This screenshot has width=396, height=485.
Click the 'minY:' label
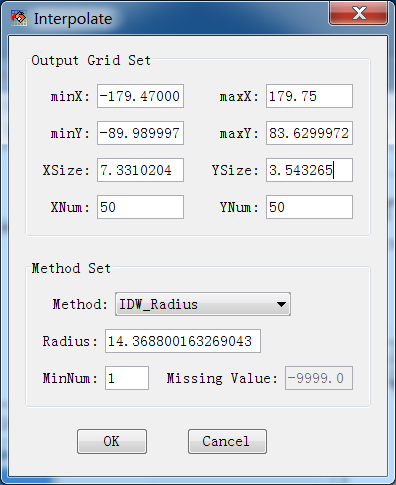70,133
